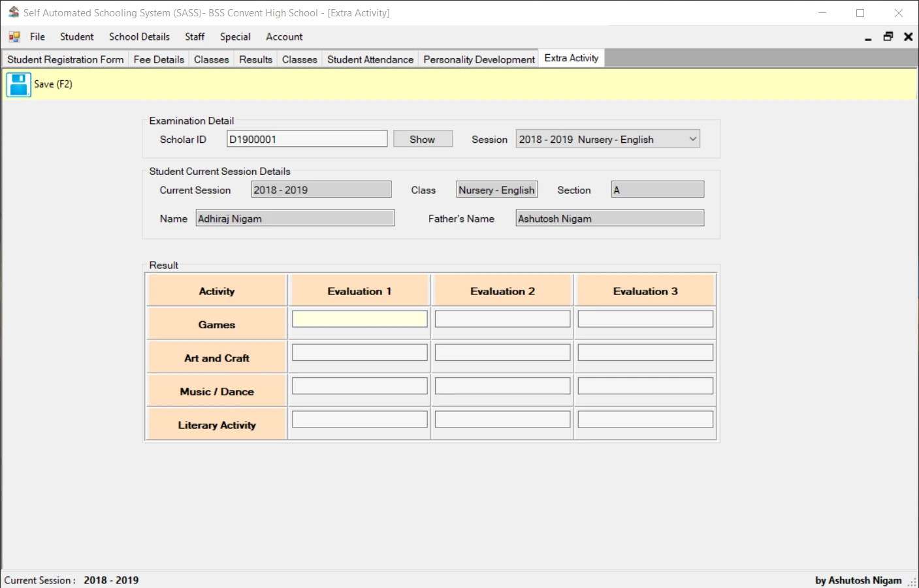Switch to the Personality Development tab
Screen dimensions: 919x588
point(478,59)
